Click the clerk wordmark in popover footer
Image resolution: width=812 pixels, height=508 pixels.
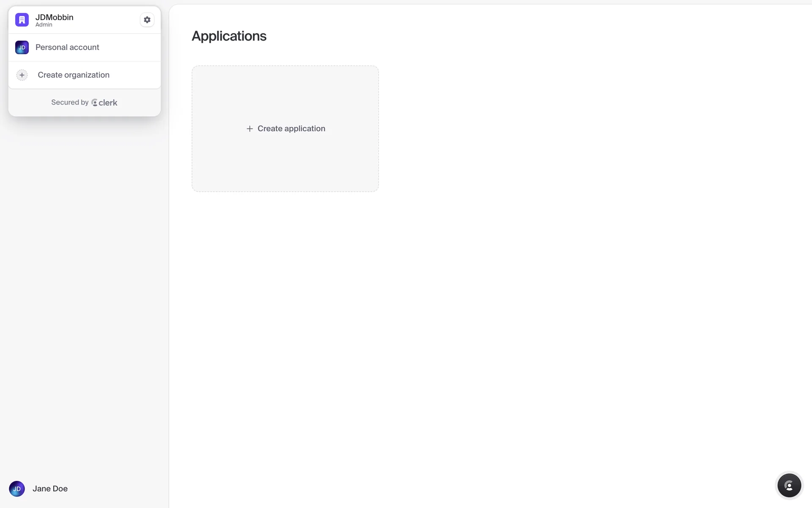coord(108,102)
